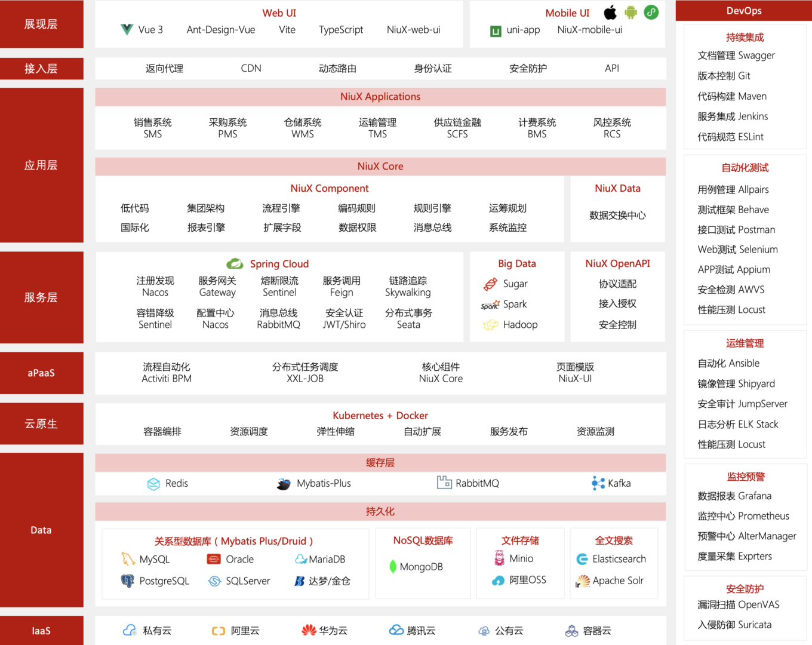Select the MySQL dolphin icon

(x=127, y=559)
